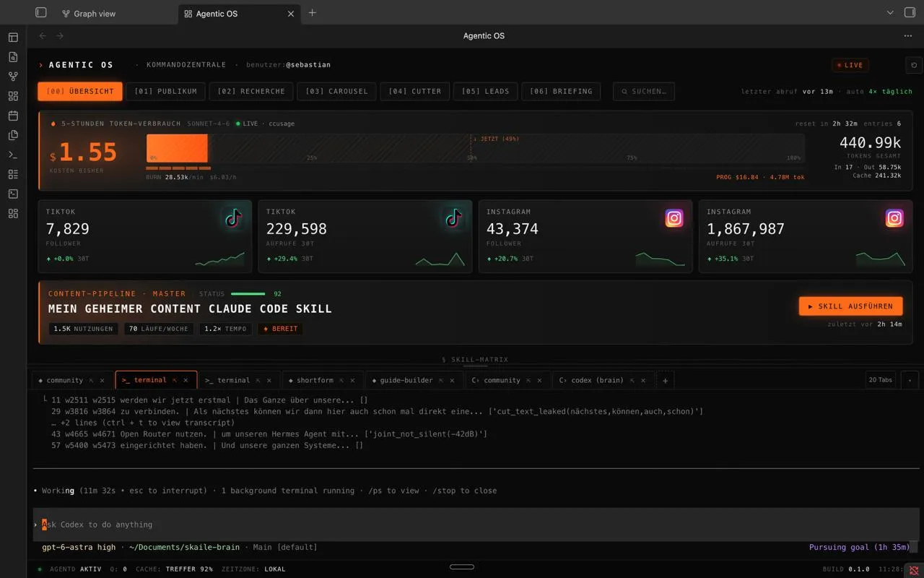Click the refresh icon next to LIVE

914,65
